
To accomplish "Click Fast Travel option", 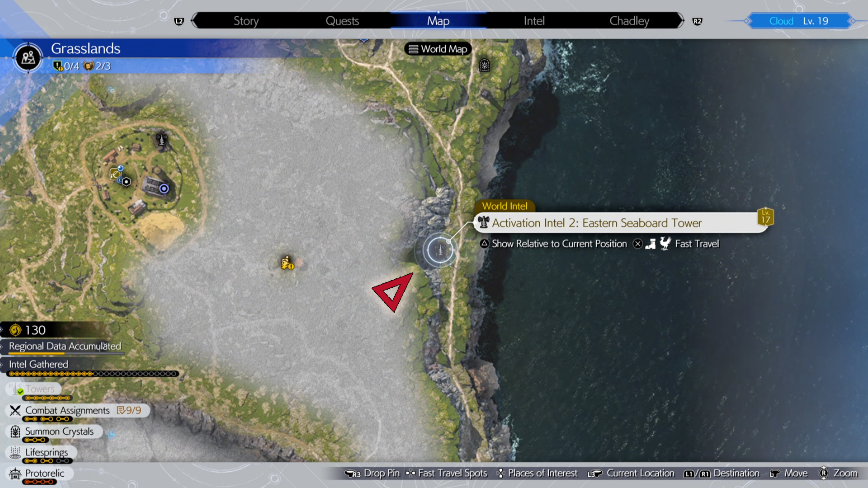I will tap(696, 244).
